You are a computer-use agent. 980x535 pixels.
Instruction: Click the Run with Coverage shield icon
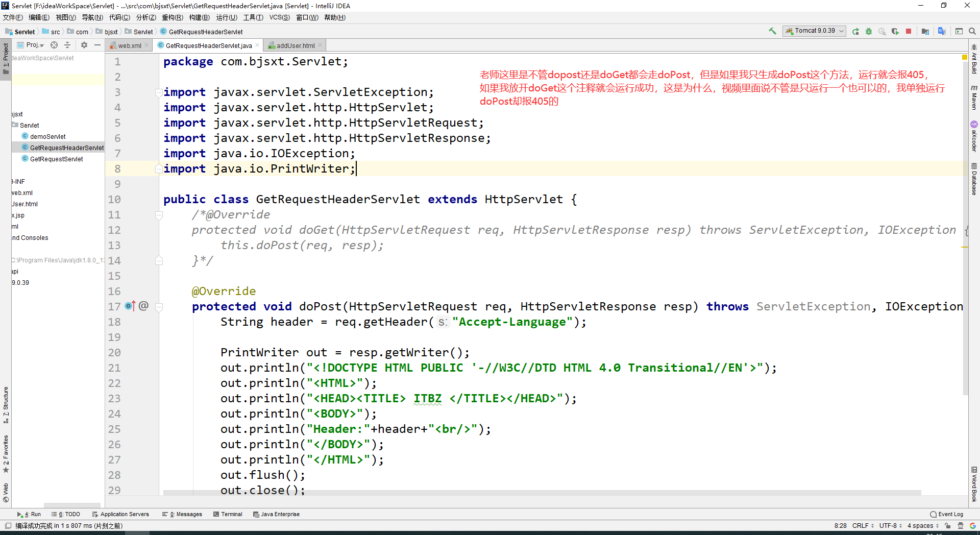click(895, 31)
